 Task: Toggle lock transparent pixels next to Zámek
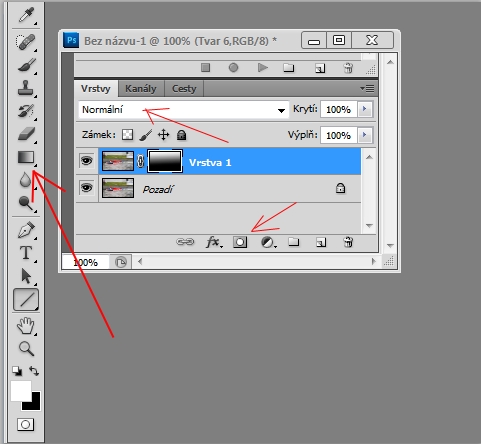pyautogui.click(x=128, y=135)
